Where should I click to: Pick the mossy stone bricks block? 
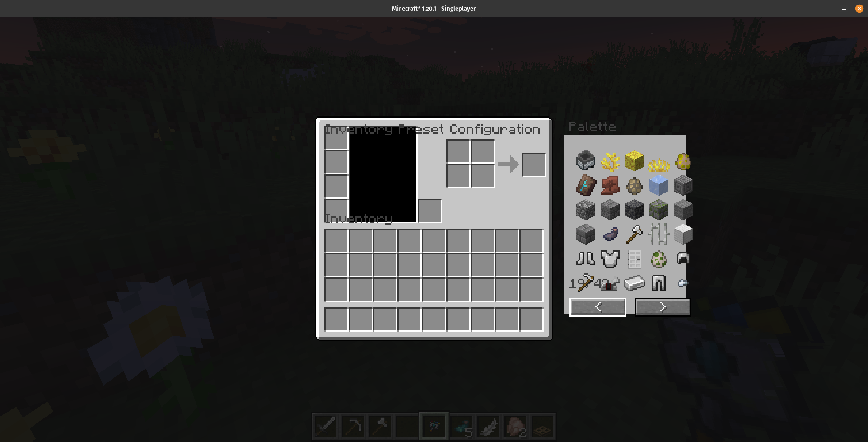coord(659,210)
